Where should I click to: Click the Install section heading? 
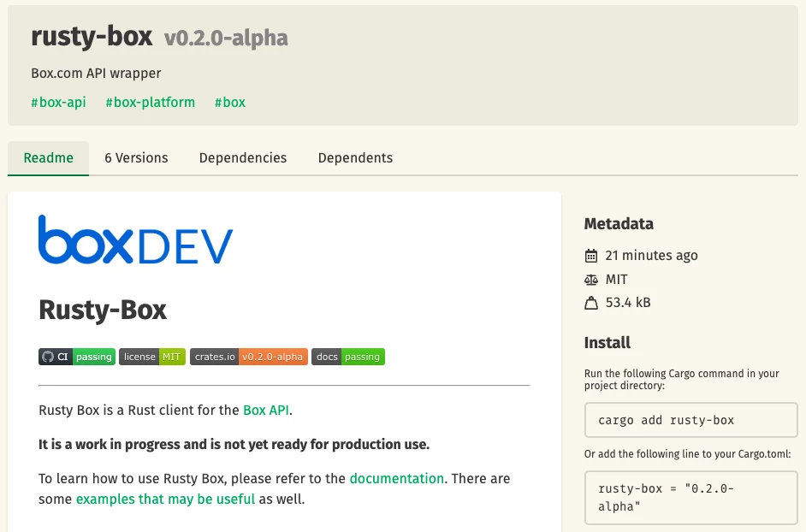[x=607, y=343]
